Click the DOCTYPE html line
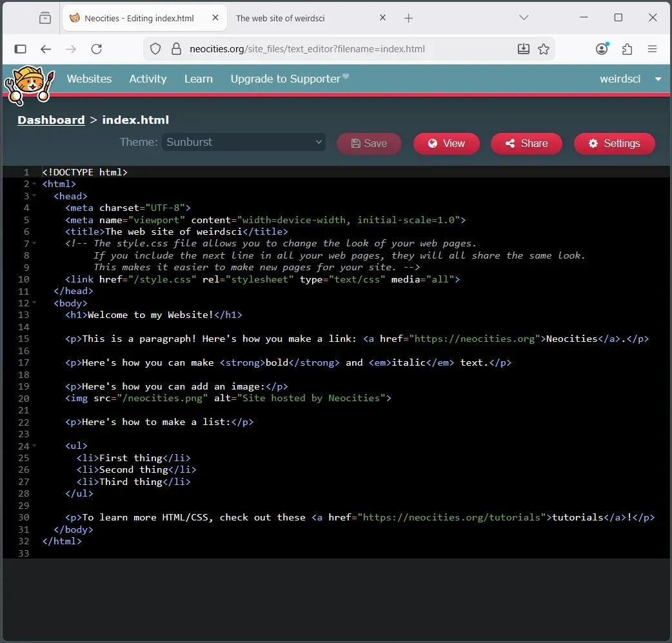This screenshot has width=672, height=643. pyautogui.click(x=85, y=172)
